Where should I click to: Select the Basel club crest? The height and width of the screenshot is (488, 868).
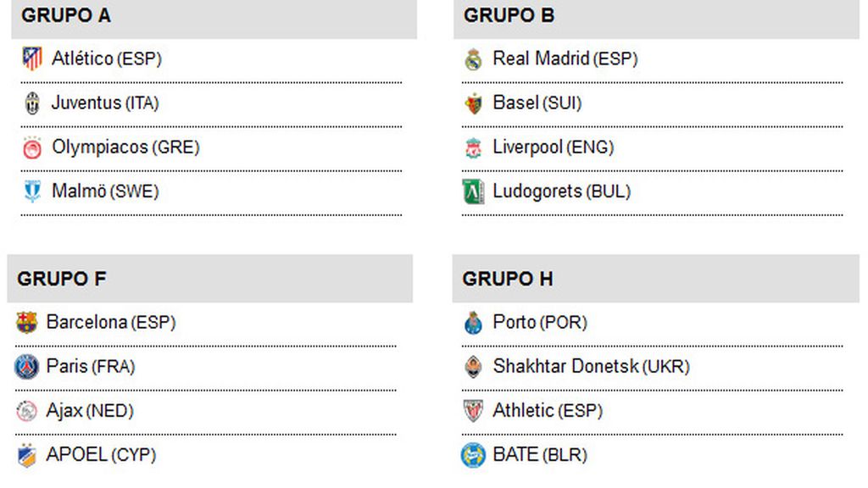(x=473, y=103)
